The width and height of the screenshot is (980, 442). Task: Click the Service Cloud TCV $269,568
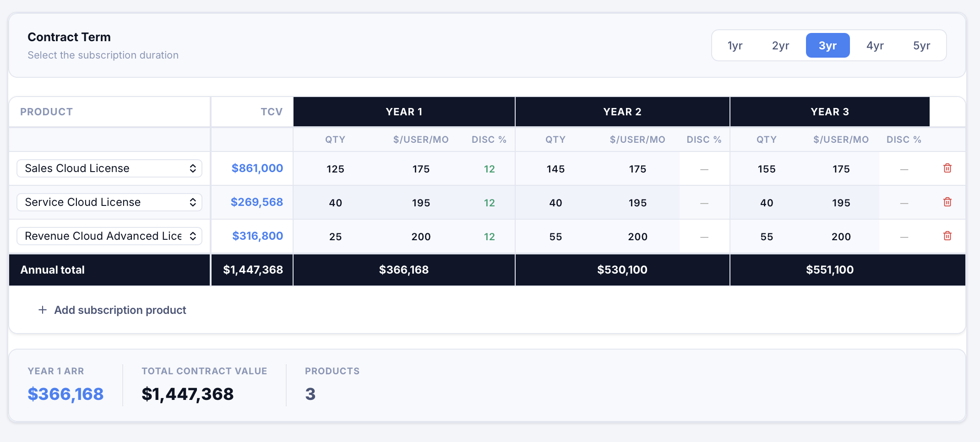click(x=256, y=202)
